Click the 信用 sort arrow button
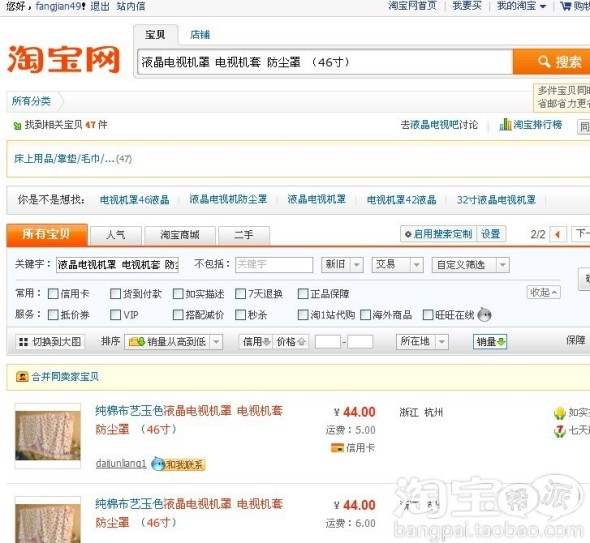The height and width of the screenshot is (543, 590). point(255,342)
